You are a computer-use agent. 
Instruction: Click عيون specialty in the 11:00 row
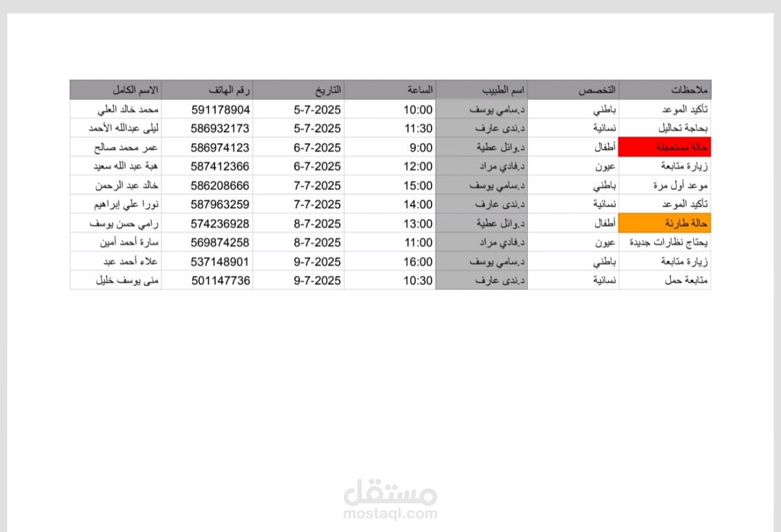607,243
